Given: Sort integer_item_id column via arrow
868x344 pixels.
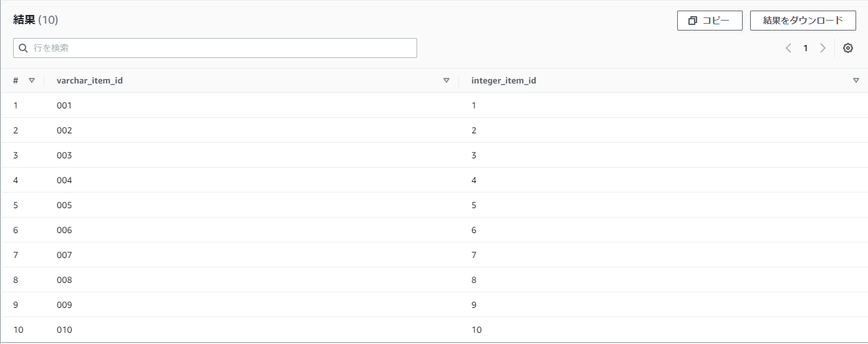Looking at the screenshot, I should (x=856, y=80).
